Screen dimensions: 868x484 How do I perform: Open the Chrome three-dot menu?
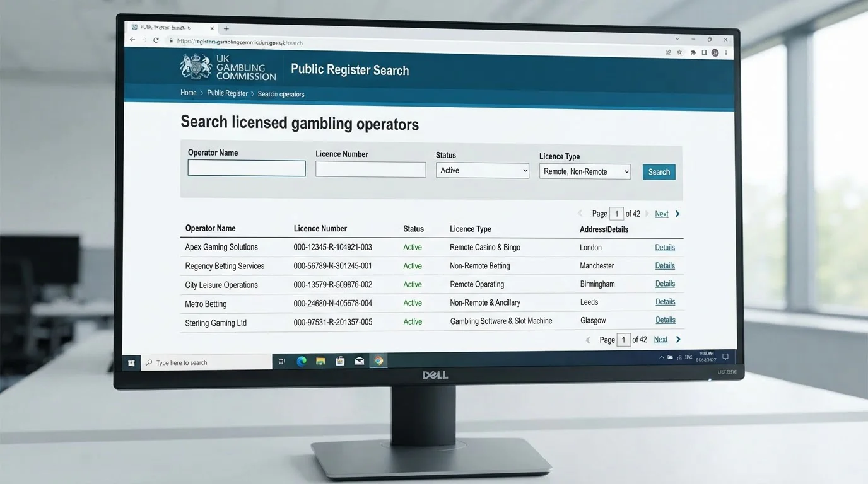[x=727, y=54]
